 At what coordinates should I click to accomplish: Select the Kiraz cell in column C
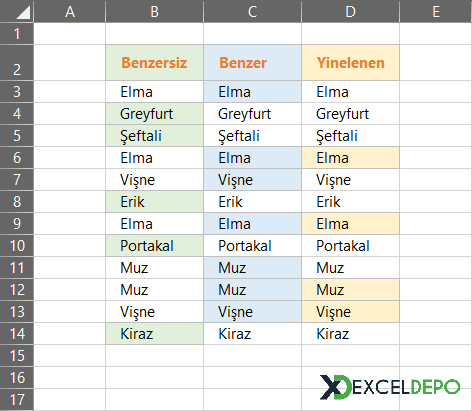[x=252, y=334]
